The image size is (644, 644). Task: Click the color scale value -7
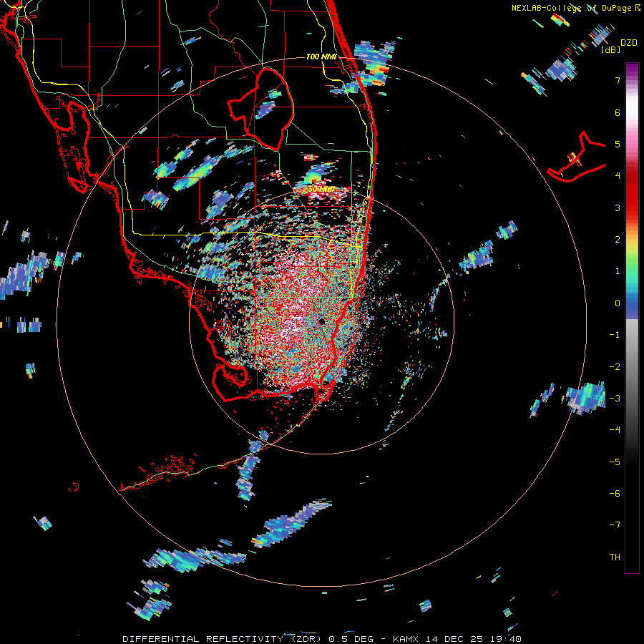click(615, 525)
